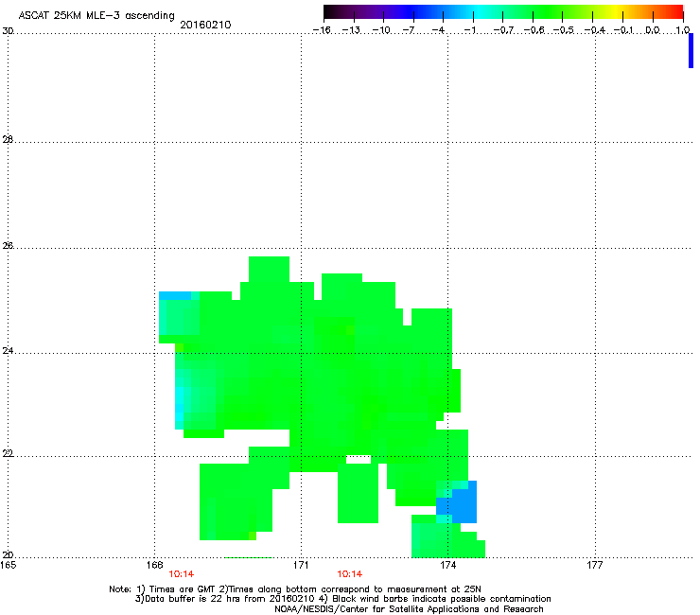Click longitude axis label 171

(x=301, y=565)
